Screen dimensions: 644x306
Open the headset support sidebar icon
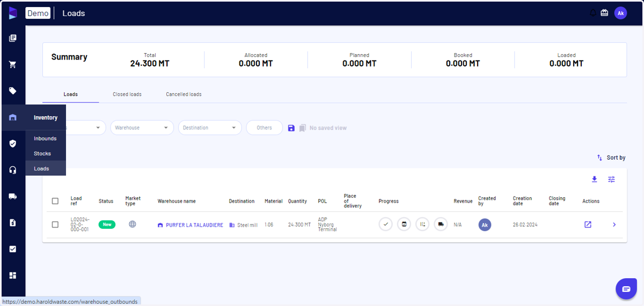coord(13,170)
